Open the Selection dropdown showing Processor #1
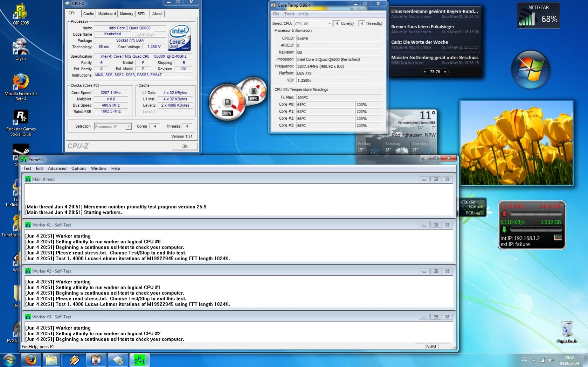Image resolution: width=588 pixels, height=367 pixels. click(x=113, y=127)
